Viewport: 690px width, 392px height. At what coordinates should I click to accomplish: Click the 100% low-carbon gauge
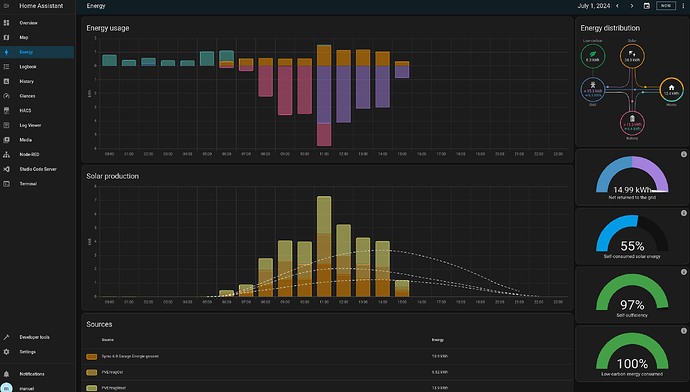point(632,352)
